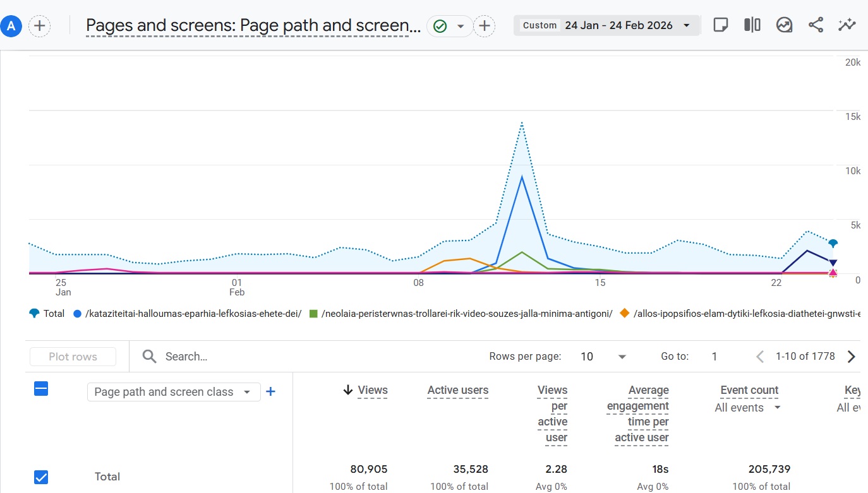Toggle the select-all rows checkbox

click(x=41, y=389)
